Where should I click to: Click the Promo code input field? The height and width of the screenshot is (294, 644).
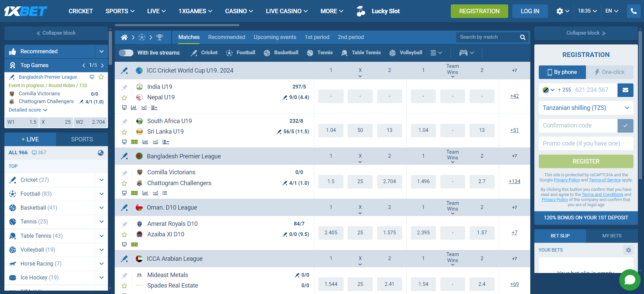tap(586, 143)
